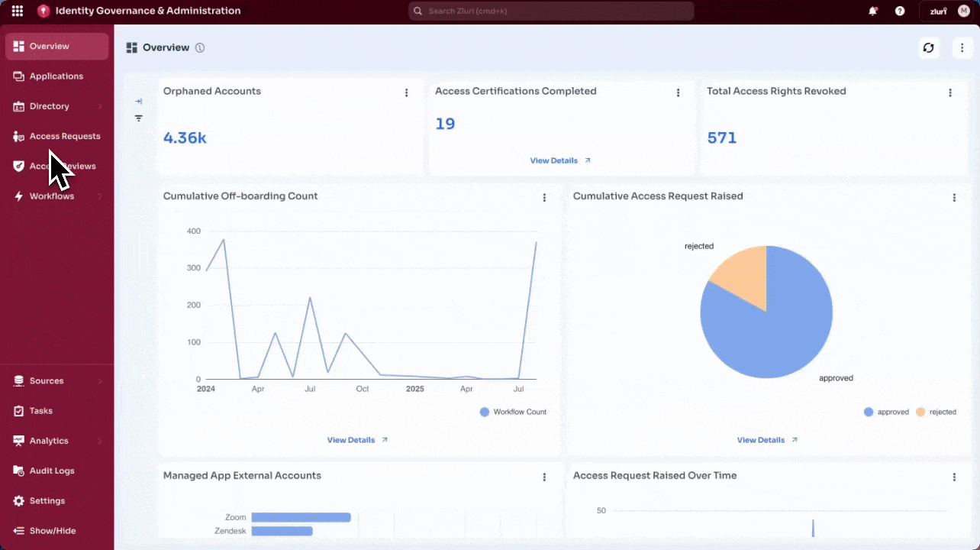This screenshot has height=550, width=980.
Task: Open Orphaned Accounts card options menu
Action: [406, 92]
